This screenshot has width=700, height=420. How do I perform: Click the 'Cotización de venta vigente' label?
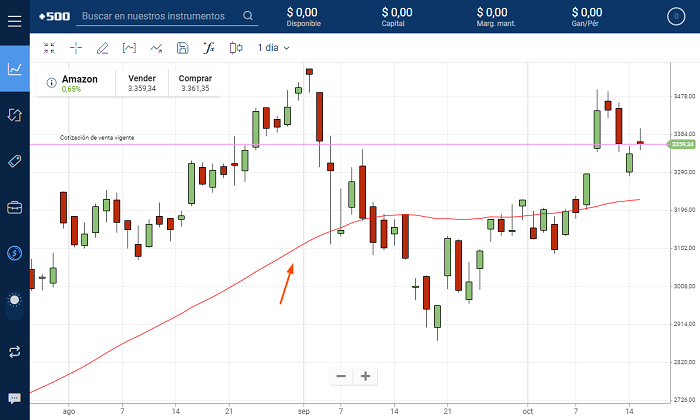coord(97,138)
